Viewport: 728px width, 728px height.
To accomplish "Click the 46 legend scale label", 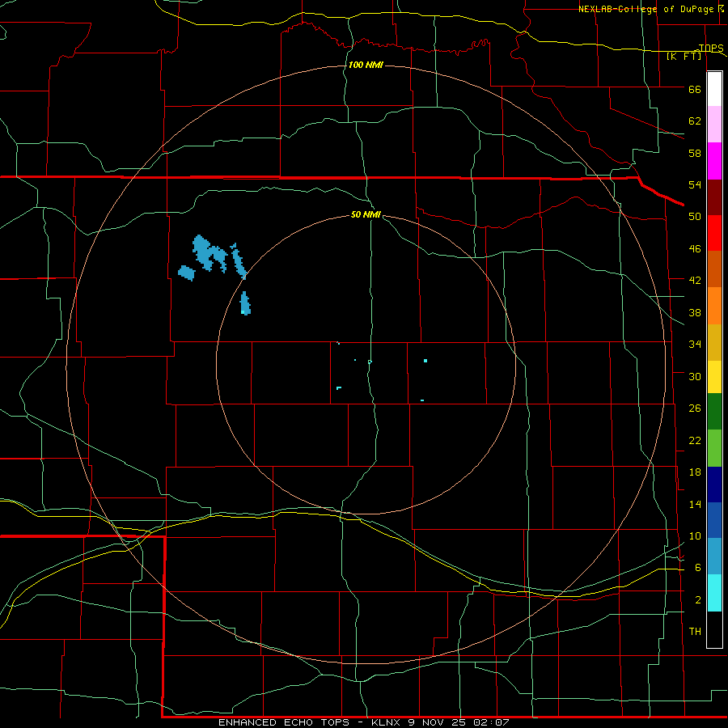I will (x=695, y=249).
